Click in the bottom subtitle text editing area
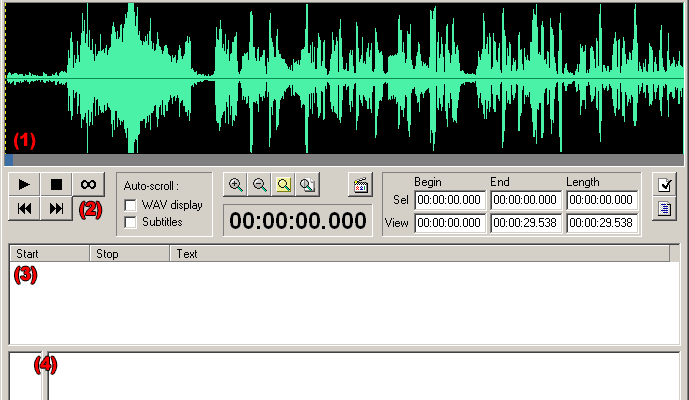Image resolution: width=689 pixels, height=400 pixels. coord(363,376)
